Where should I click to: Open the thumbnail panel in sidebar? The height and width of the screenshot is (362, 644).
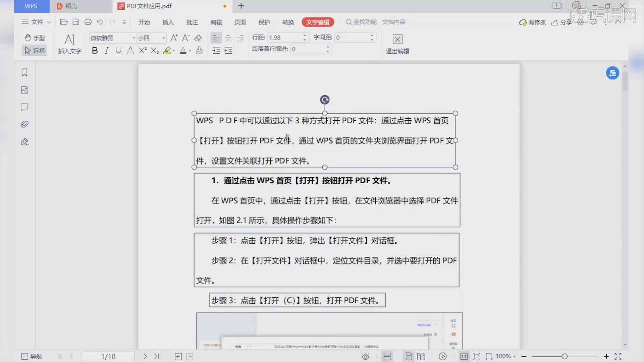tap(24, 90)
